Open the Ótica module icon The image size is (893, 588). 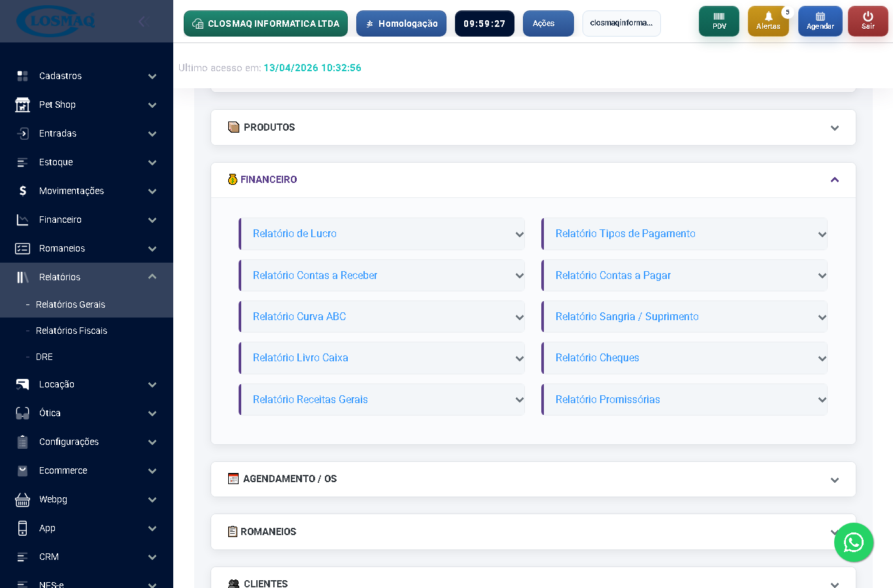tap(22, 413)
